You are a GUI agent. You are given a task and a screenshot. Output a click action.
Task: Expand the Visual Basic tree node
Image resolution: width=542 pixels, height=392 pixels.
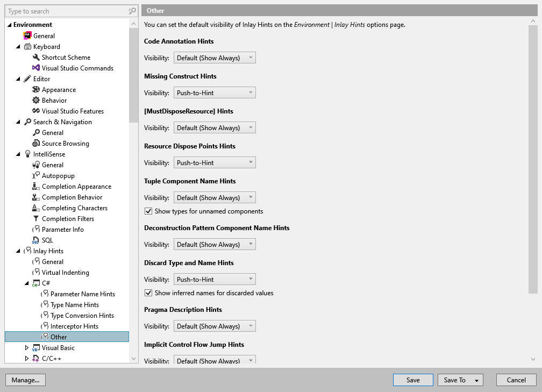(x=27, y=348)
